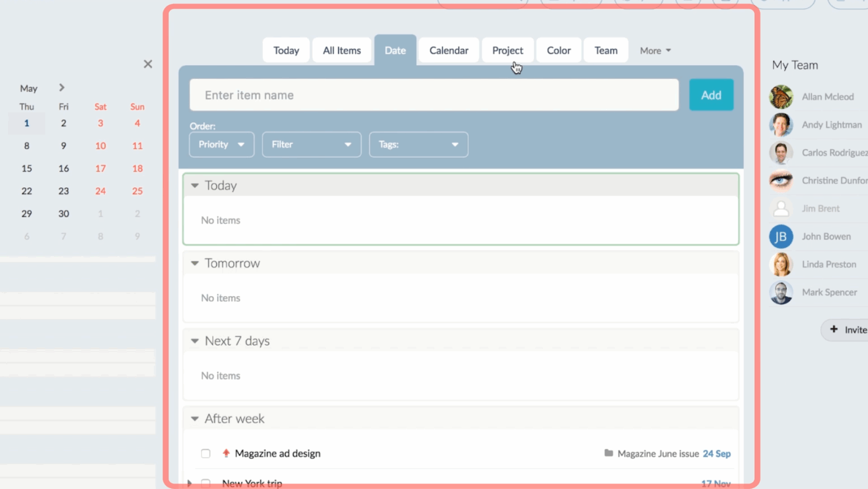
Task: Check the Magazine ad design checkbox
Action: point(206,454)
